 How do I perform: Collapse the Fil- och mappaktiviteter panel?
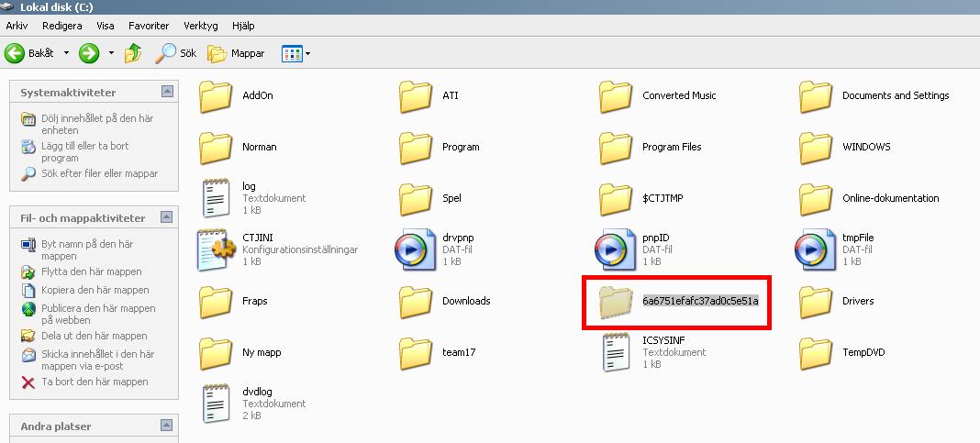pyautogui.click(x=167, y=216)
